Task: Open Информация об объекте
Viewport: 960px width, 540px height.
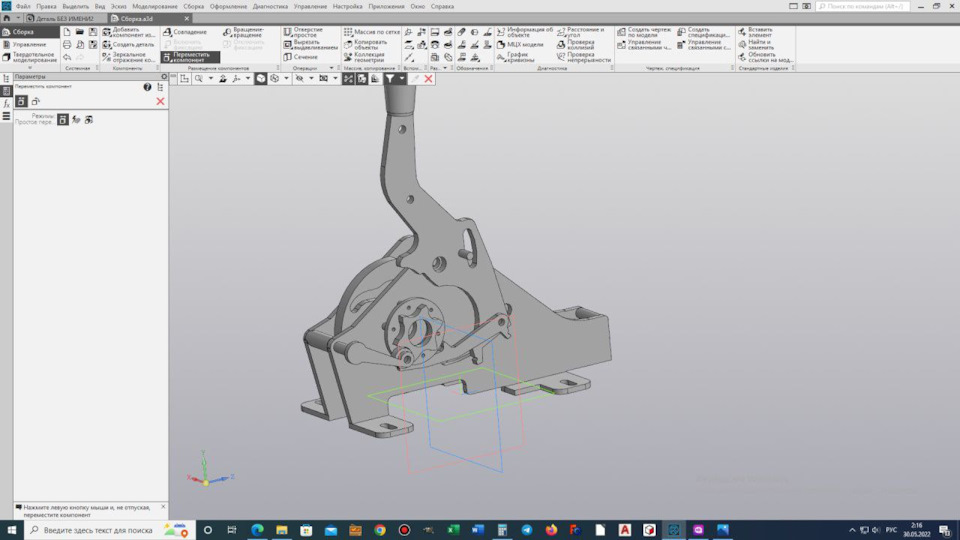Action: pos(525,32)
